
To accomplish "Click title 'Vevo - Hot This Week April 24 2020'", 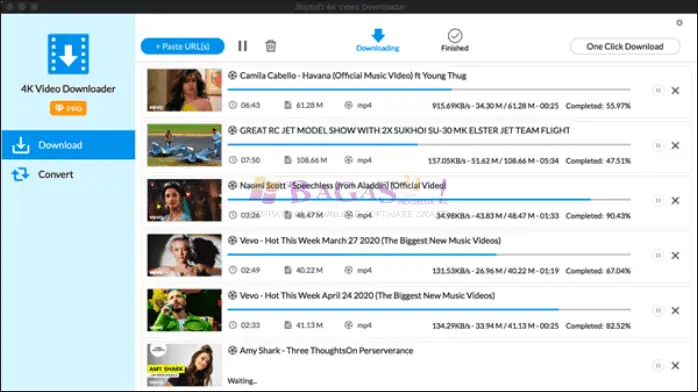I will [x=307, y=295].
